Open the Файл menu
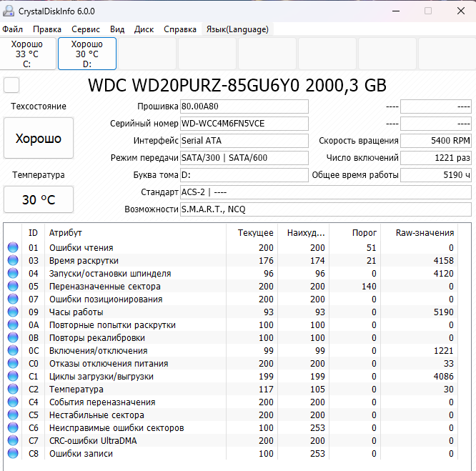 coord(12,29)
